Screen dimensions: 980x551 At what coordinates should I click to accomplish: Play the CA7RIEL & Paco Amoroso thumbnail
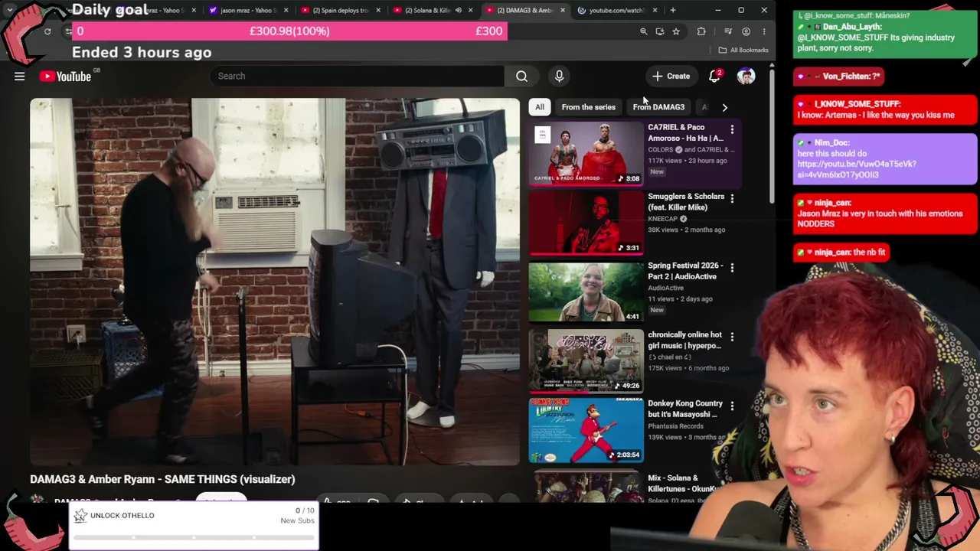586,154
